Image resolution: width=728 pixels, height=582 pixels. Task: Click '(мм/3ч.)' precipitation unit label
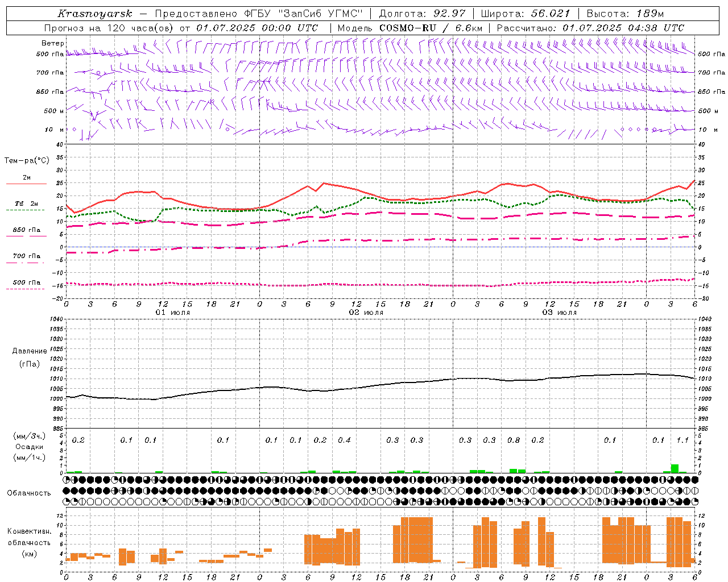pos(30,436)
